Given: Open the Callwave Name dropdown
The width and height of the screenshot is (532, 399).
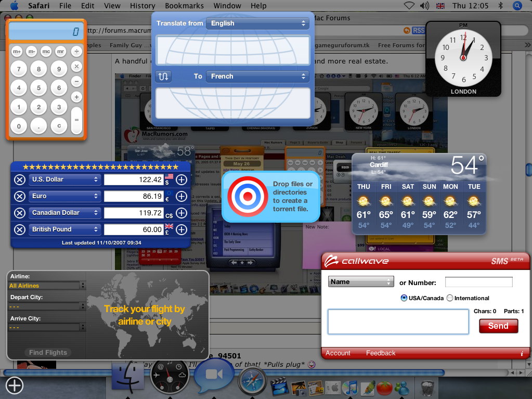Looking at the screenshot, I should [361, 281].
